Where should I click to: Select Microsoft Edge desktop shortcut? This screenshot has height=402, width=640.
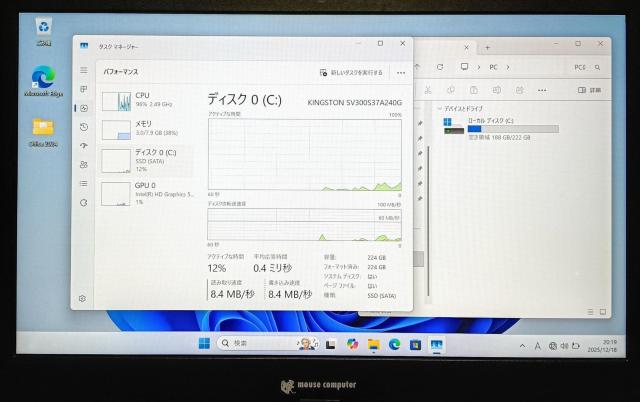(x=43, y=82)
